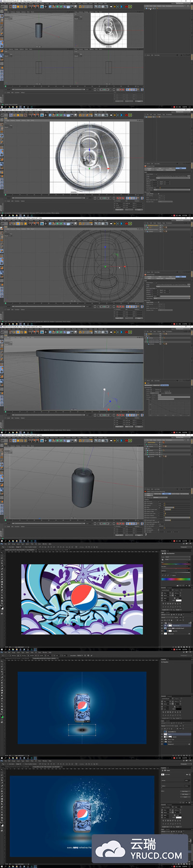Click the green axis handle at the can-lid photo center
This screenshot has height=868, width=193.
click(x=89, y=168)
